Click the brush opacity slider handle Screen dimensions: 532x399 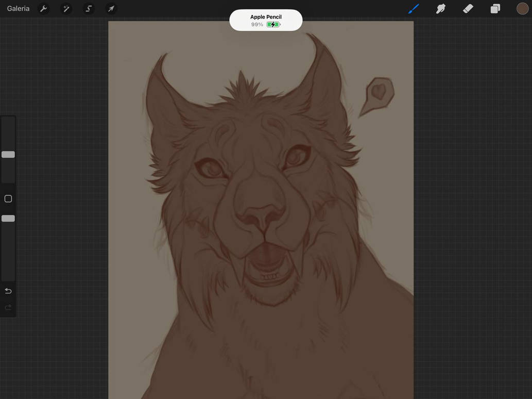[x=8, y=219]
